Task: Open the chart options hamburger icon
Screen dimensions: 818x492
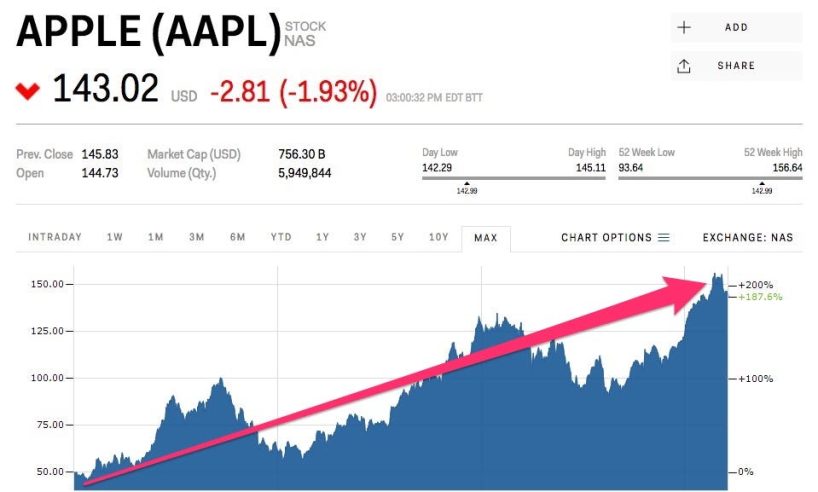Action: pos(663,238)
